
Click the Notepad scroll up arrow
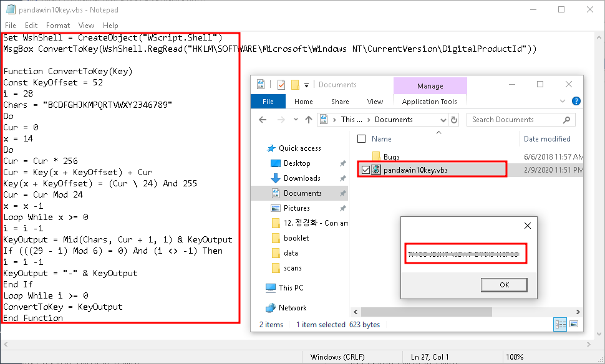pyautogui.click(x=599, y=38)
